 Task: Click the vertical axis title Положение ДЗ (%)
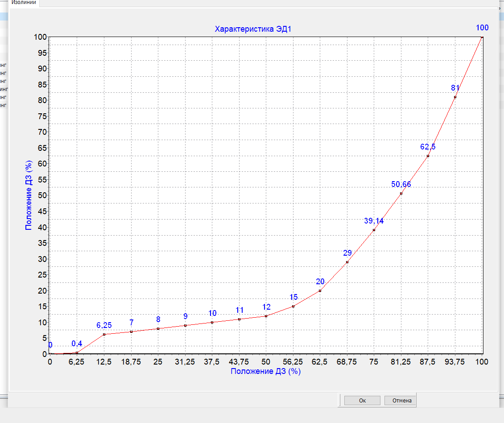(29, 195)
